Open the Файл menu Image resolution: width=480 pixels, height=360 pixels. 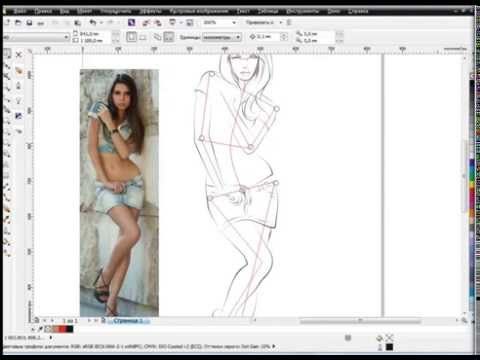coord(21,11)
